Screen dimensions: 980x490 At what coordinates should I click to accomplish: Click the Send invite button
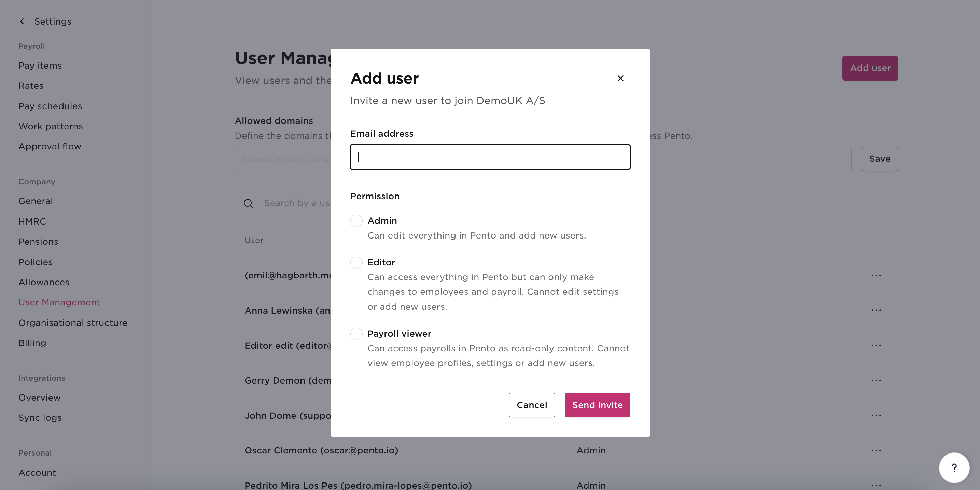597,405
